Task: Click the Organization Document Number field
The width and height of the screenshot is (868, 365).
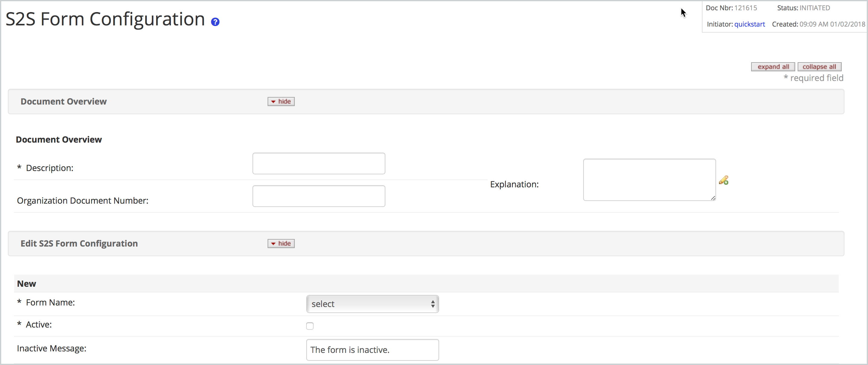Action: coord(318,196)
